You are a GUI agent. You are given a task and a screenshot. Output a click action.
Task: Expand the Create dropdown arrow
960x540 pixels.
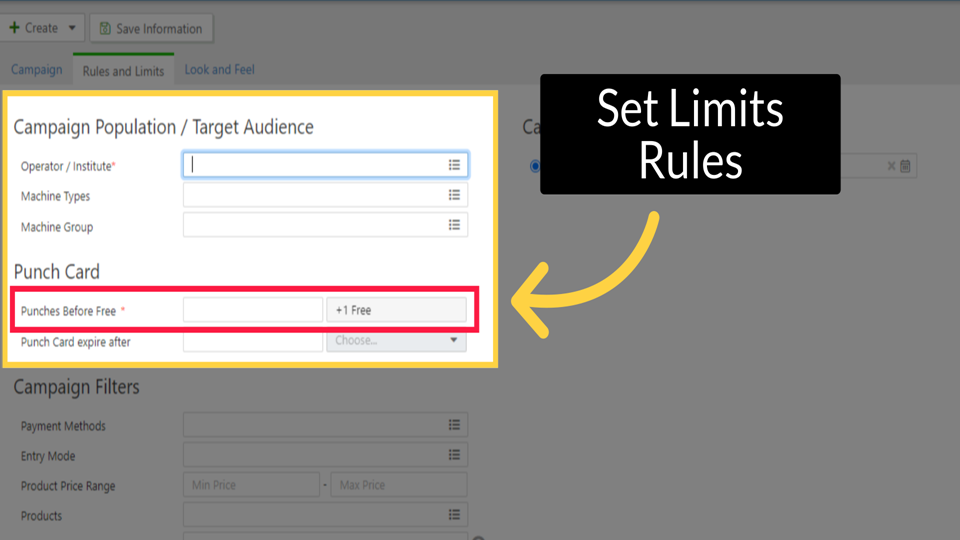[72, 28]
